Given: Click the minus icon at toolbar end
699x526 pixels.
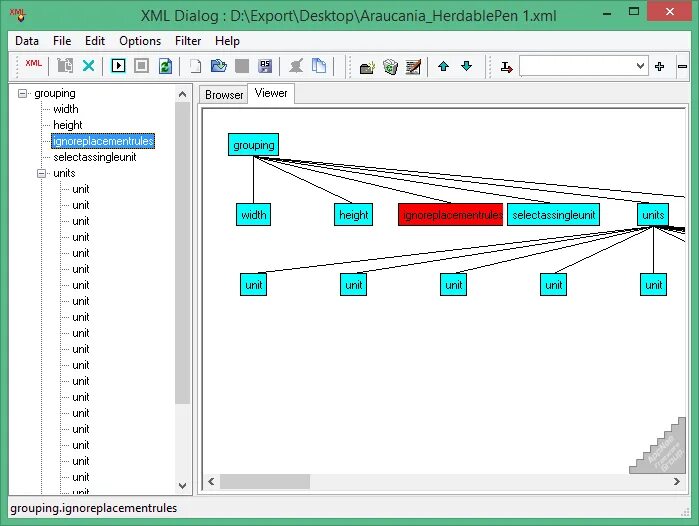Looking at the screenshot, I should (x=683, y=66).
